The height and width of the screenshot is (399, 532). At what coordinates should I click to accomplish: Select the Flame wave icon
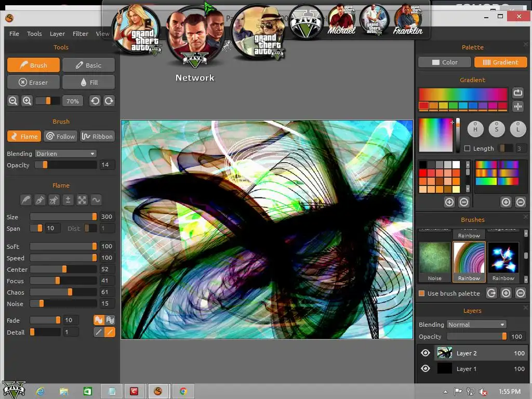pos(96,200)
